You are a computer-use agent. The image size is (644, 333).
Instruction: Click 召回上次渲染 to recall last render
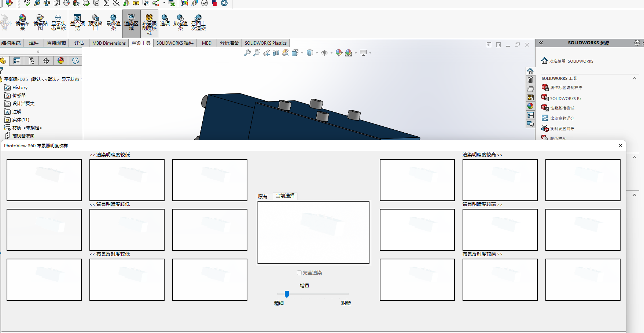pyautogui.click(x=198, y=22)
